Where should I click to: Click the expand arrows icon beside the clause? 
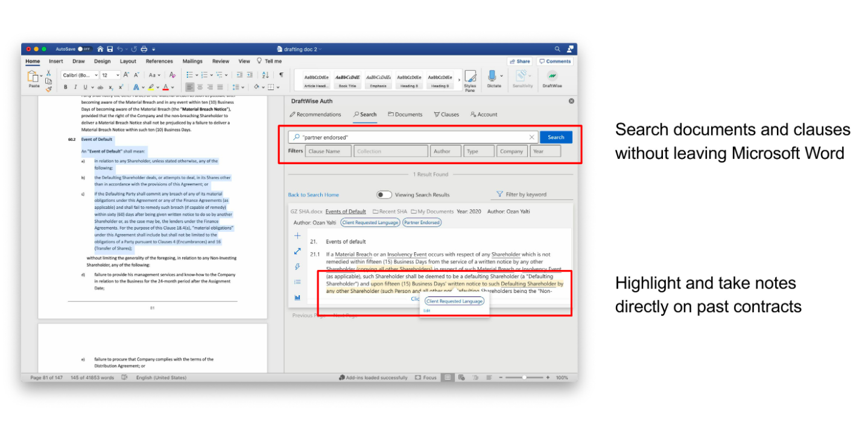pos(297,251)
